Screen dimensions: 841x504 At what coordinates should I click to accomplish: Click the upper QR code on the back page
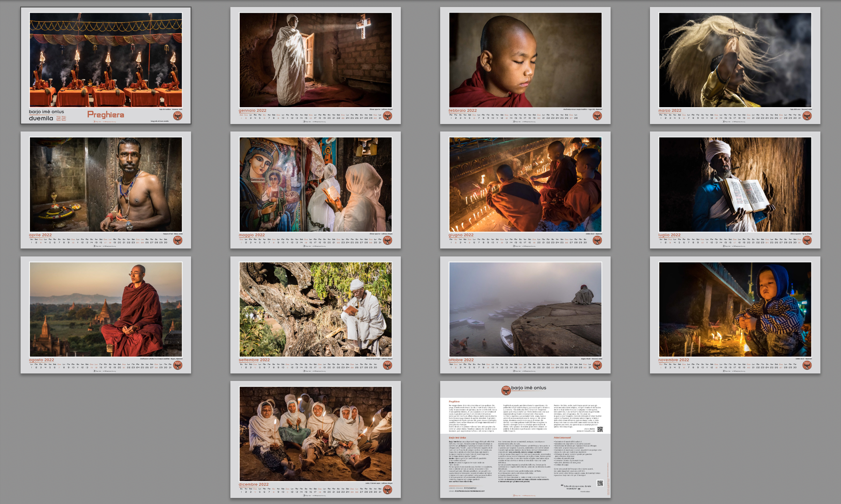600,429
